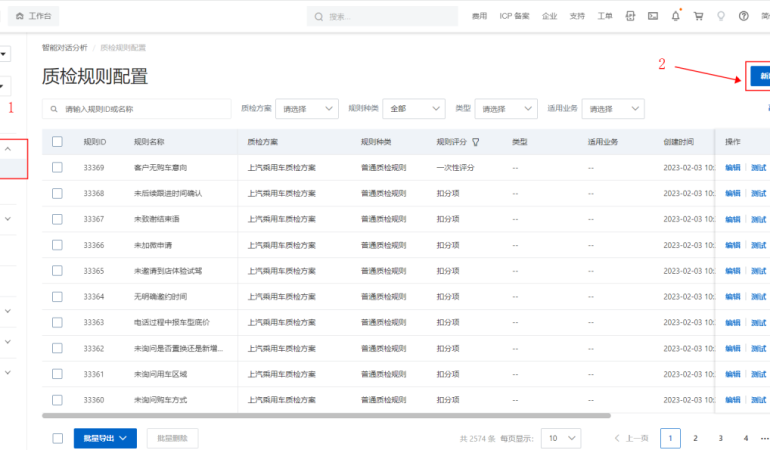Click the help question mark icon
This screenshot has width=770, height=450.
pos(743,16)
